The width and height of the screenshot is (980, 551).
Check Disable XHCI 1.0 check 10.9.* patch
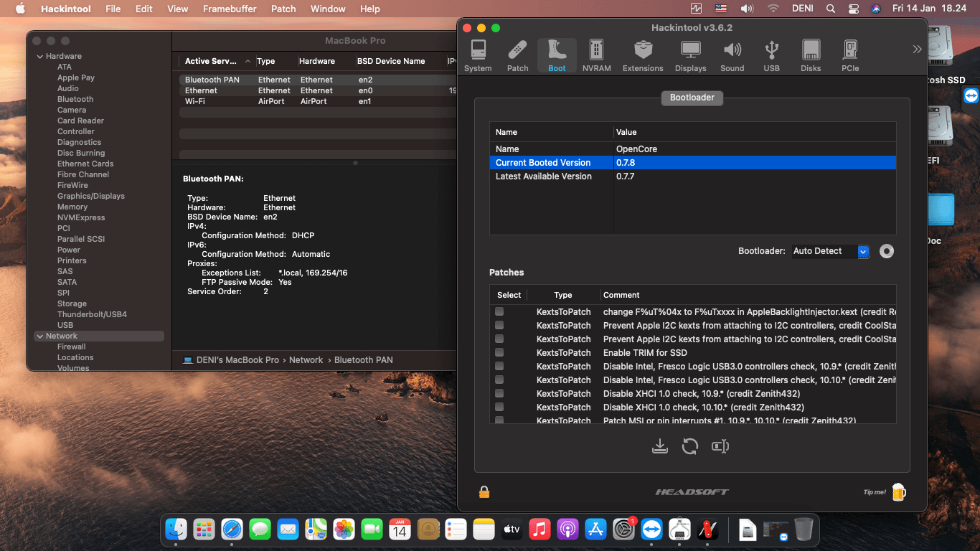click(499, 394)
